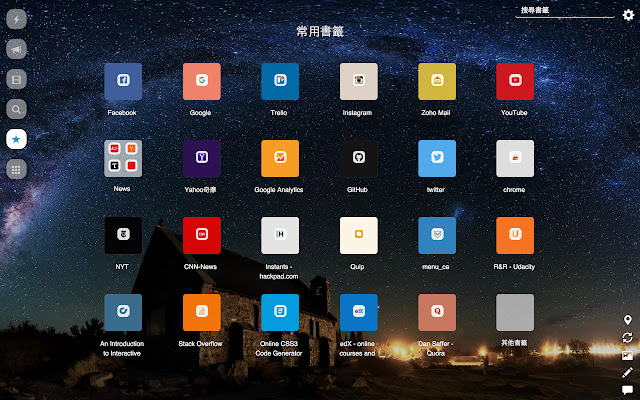640x400 pixels.
Task: Open the Stack Overflow bookmark
Action: pos(201,312)
